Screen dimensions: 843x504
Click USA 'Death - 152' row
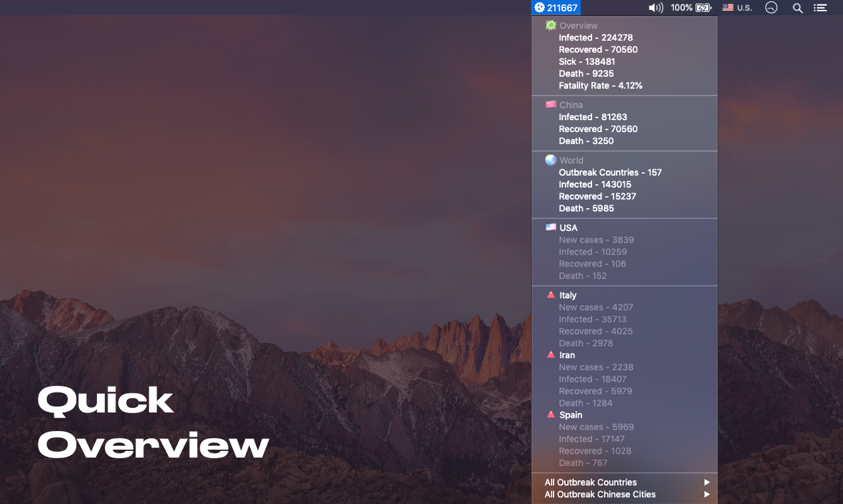tap(625, 276)
